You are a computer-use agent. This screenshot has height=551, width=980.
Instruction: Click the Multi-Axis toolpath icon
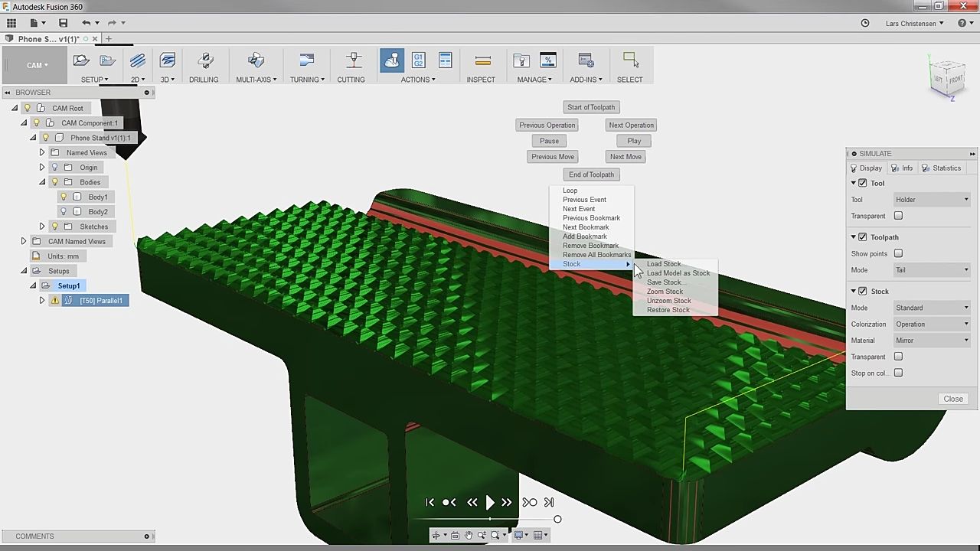pyautogui.click(x=256, y=60)
